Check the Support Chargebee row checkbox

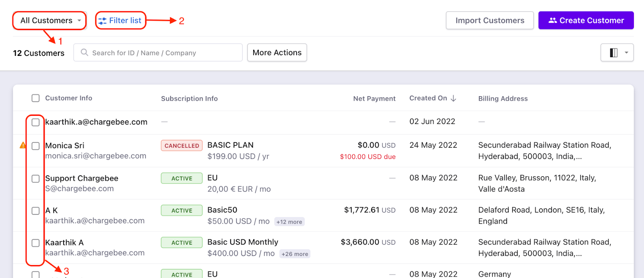36,179
